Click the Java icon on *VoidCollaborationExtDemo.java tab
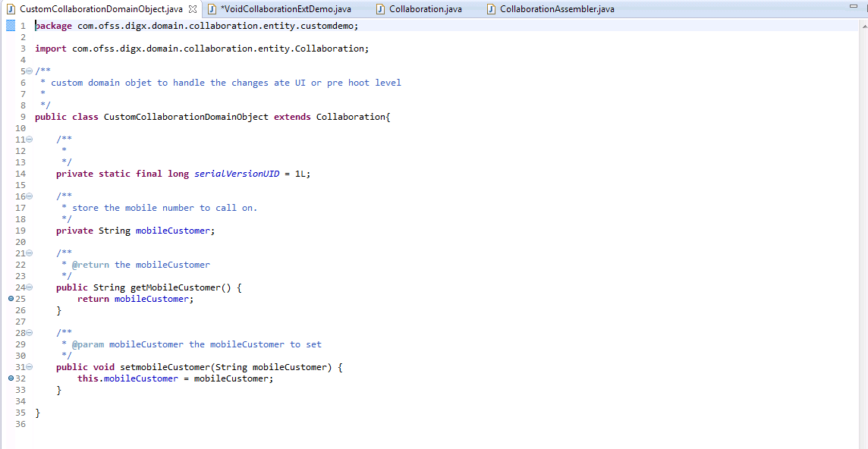Image resolution: width=868 pixels, height=449 pixels. click(x=212, y=10)
